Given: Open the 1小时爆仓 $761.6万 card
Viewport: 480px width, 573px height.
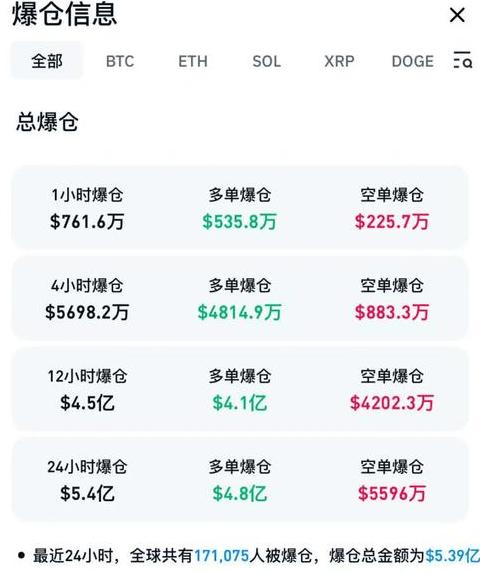Looking at the screenshot, I should 240,208.
